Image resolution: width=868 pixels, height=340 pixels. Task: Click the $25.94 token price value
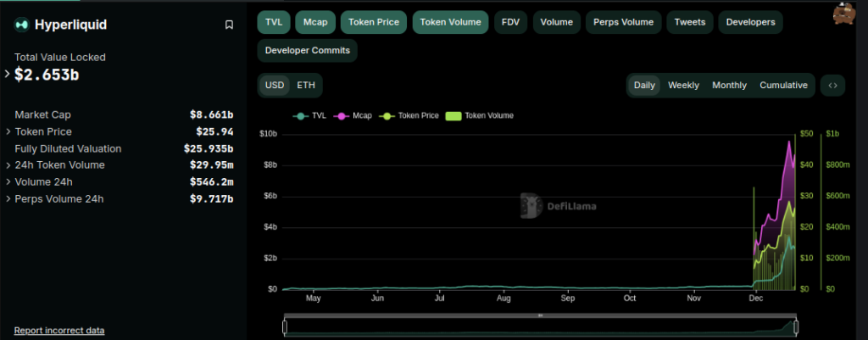[x=214, y=131]
